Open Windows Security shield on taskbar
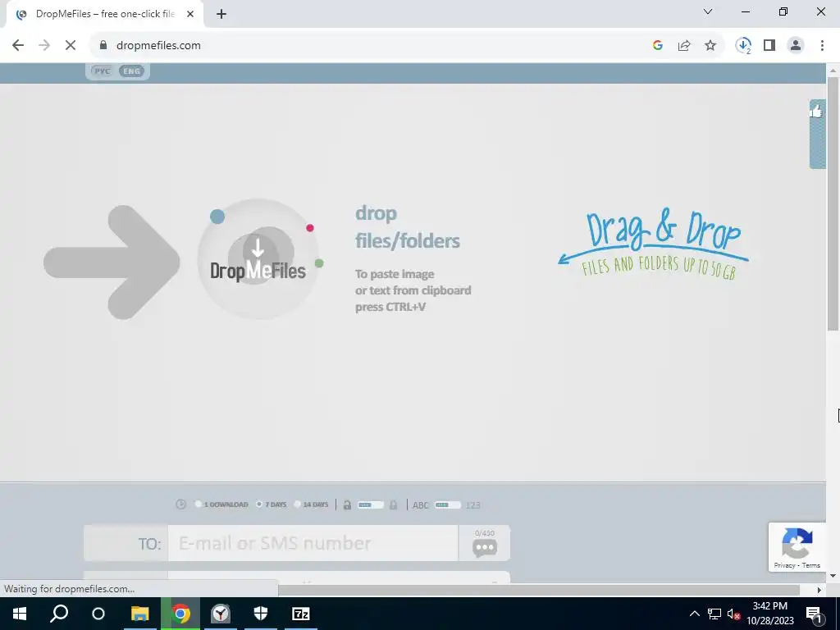Screen dimensions: 840x630 (x=260, y=614)
